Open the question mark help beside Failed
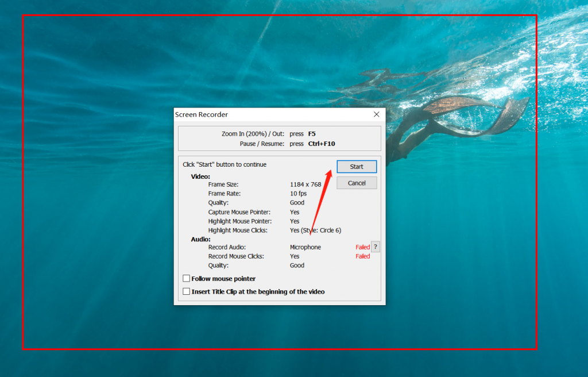This screenshot has width=588, height=377. [376, 247]
